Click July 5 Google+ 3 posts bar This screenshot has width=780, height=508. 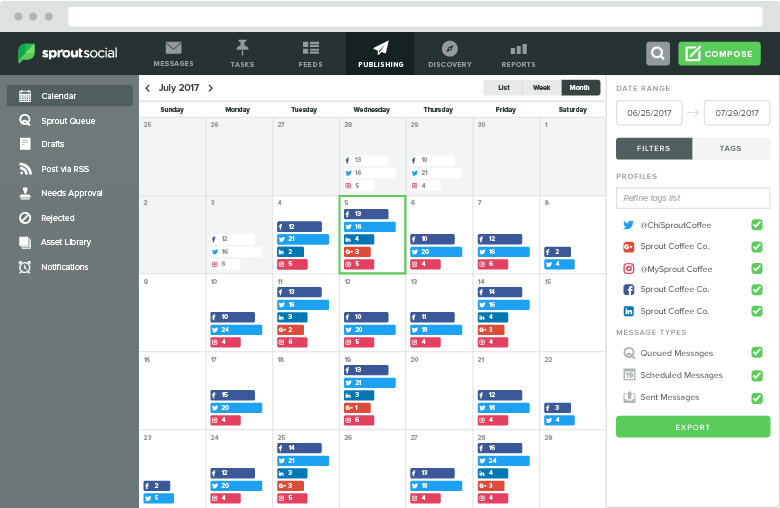(x=357, y=252)
